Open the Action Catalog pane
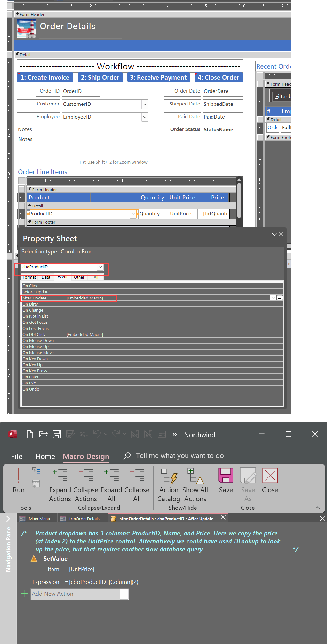This screenshot has height=644, width=327. pos(169,485)
